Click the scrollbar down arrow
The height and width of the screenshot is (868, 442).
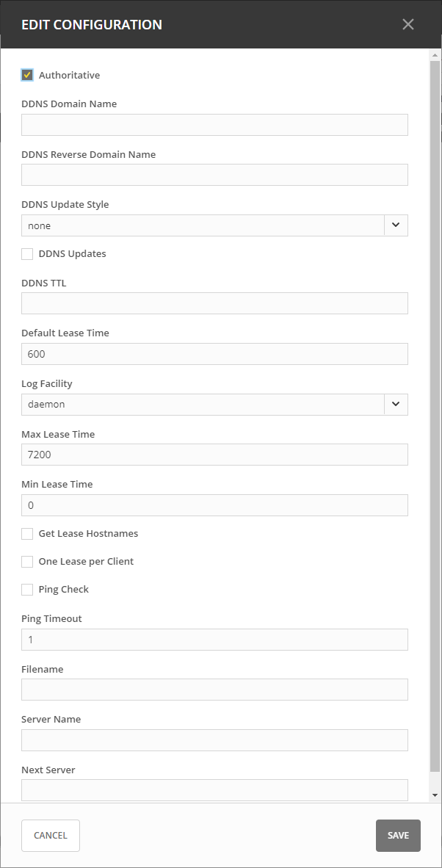coord(435,795)
